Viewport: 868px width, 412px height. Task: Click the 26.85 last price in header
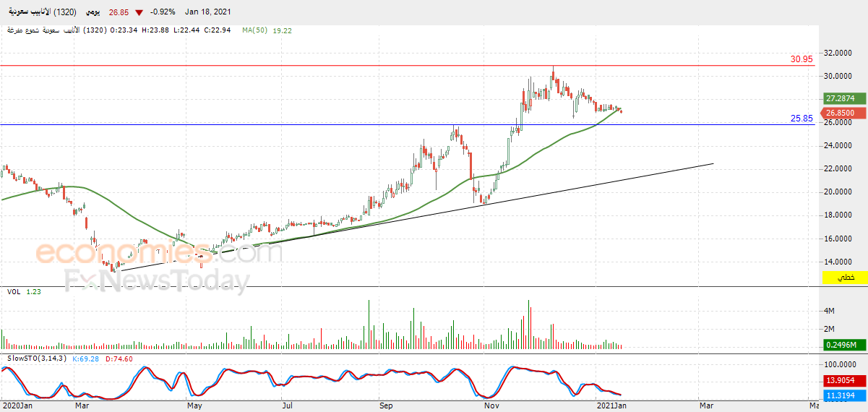119,12
